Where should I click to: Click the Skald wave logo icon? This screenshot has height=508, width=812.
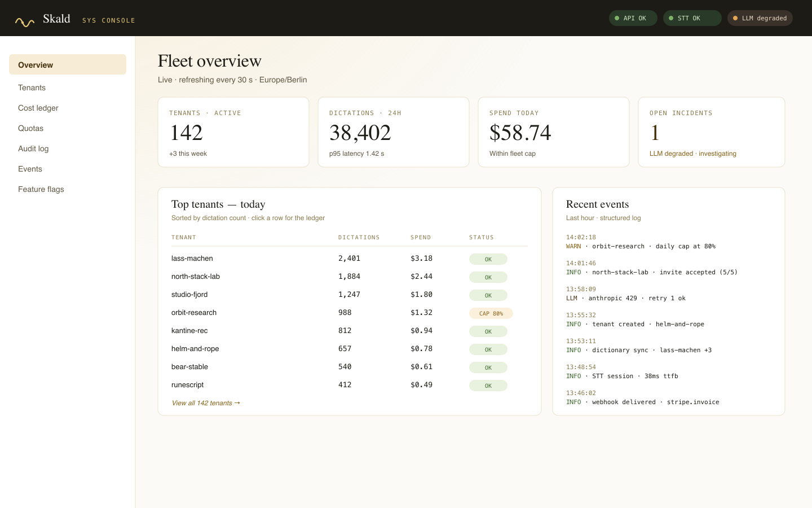[x=25, y=22]
